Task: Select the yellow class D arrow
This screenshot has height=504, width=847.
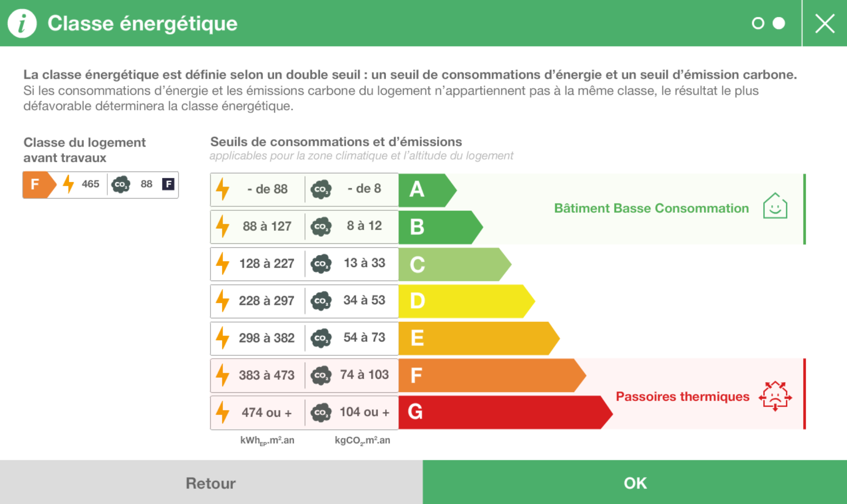Action: coord(466,301)
